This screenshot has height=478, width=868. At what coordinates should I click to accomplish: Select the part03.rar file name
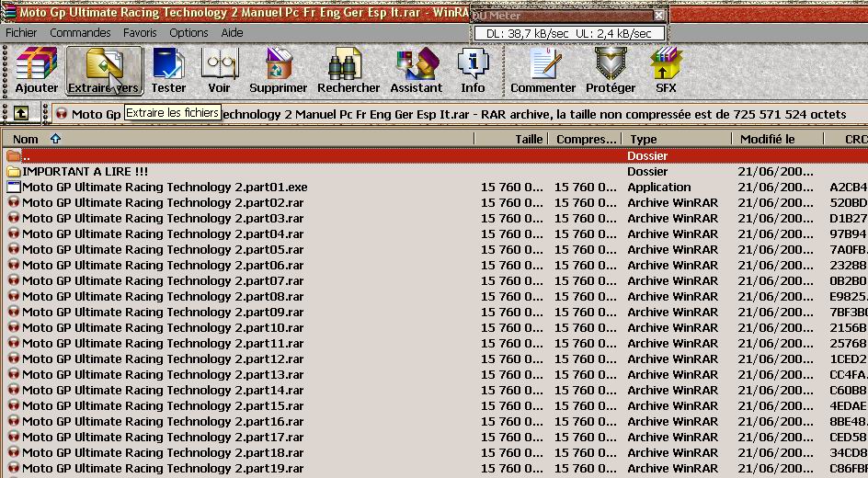pyautogui.click(x=163, y=218)
